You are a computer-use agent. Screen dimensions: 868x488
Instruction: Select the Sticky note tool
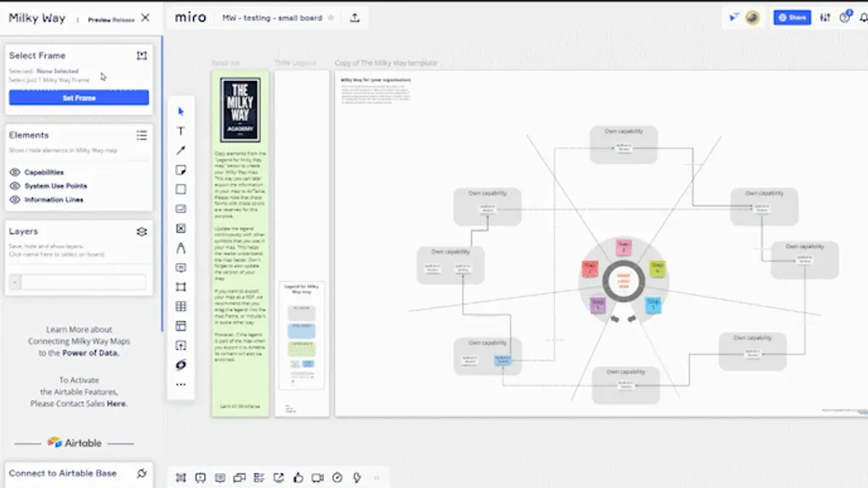point(181,170)
